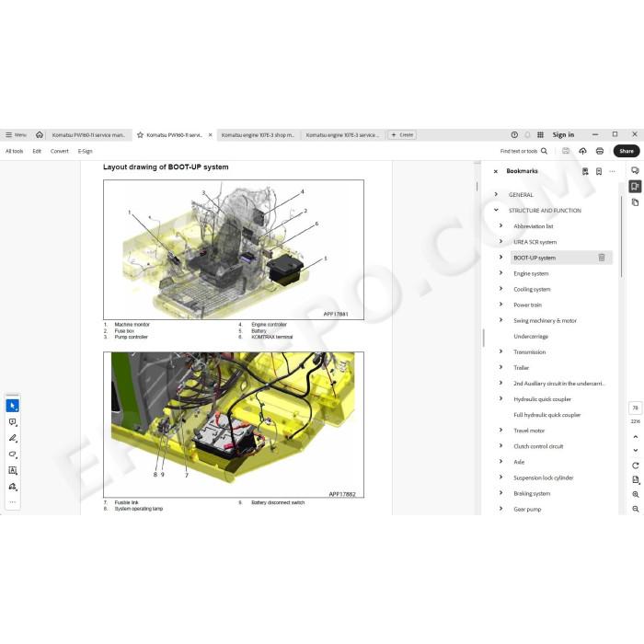Open E-Sign menu
This screenshot has width=644, height=644.
[x=86, y=151]
